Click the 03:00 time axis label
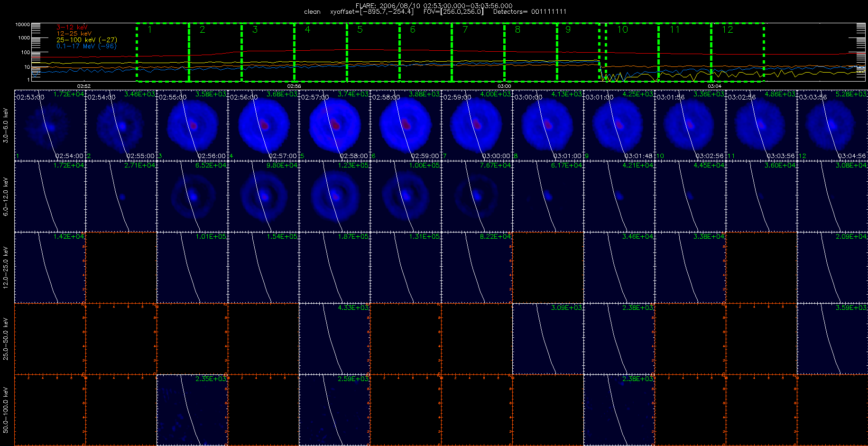This screenshot has width=868, height=446. [x=504, y=86]
